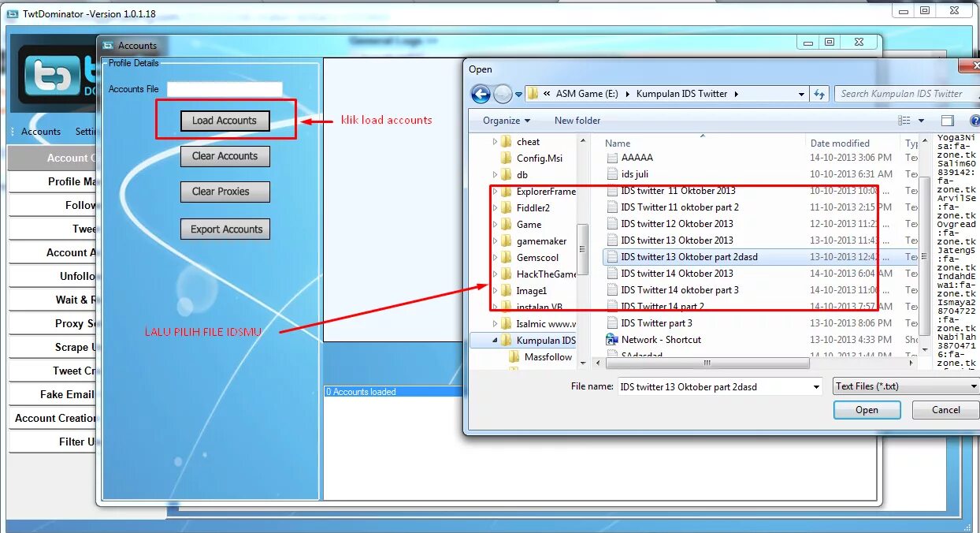
Task: Select the Profile Ma... sidebar tab
Action: click(53, 181)
